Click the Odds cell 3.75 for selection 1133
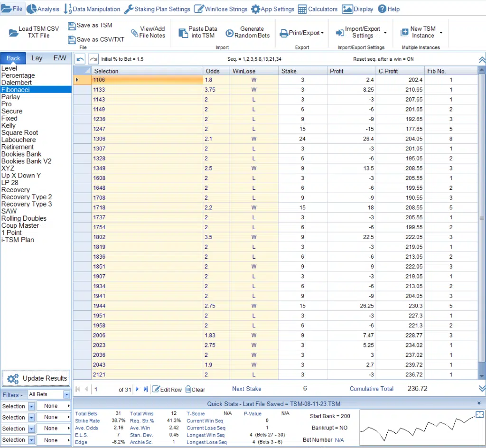This screenshot has height=448, width=486. [x=216, y=90]
